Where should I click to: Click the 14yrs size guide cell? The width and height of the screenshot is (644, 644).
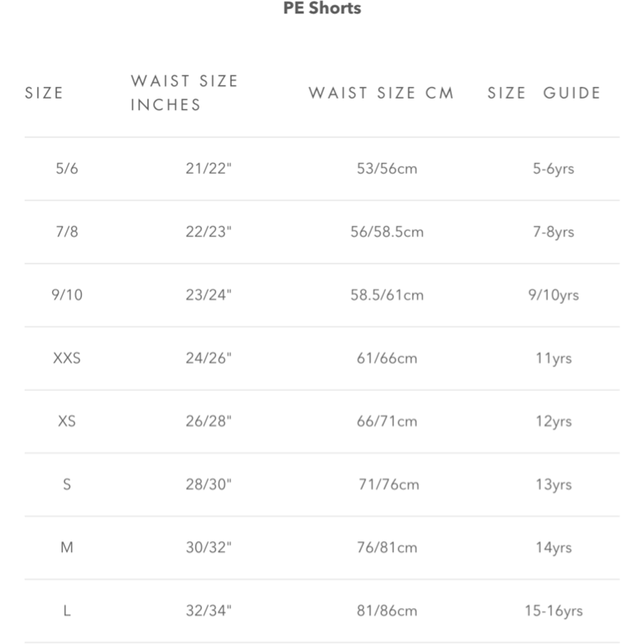point(554,548)
